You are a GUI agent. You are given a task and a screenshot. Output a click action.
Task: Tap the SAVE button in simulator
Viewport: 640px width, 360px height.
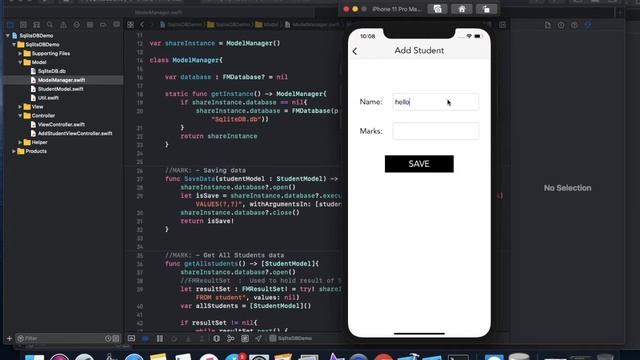tap(419, 164)
